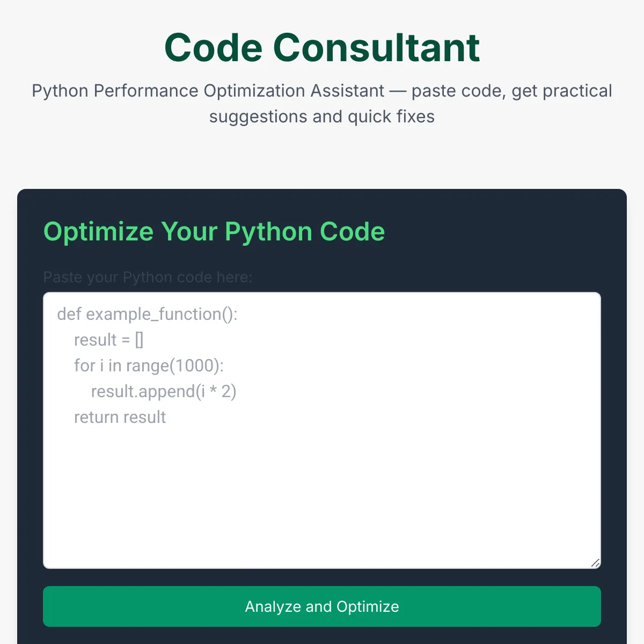Click the word 'Optimize' in the green heading
644x644 pixels.
99,232
